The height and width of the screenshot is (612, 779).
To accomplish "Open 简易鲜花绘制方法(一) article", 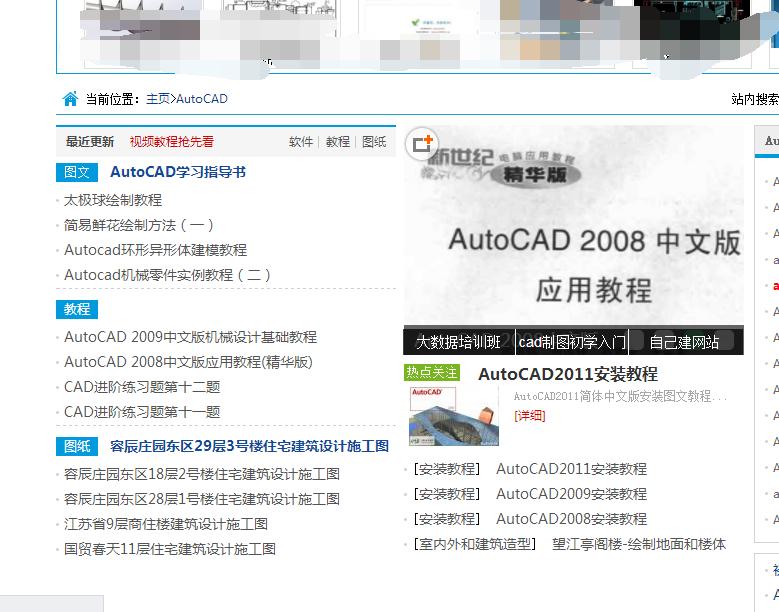I will click(139, 225).
